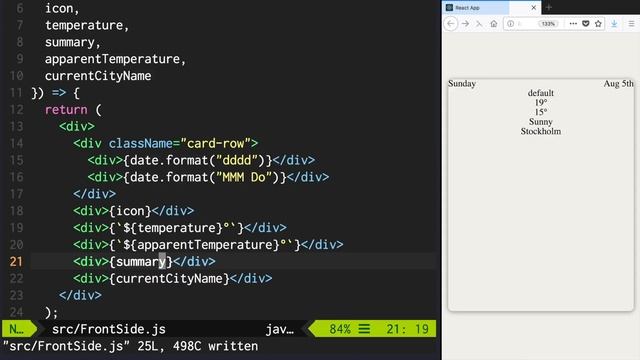Open the Firefox downloads panel
640x360 pixels.
614,24
